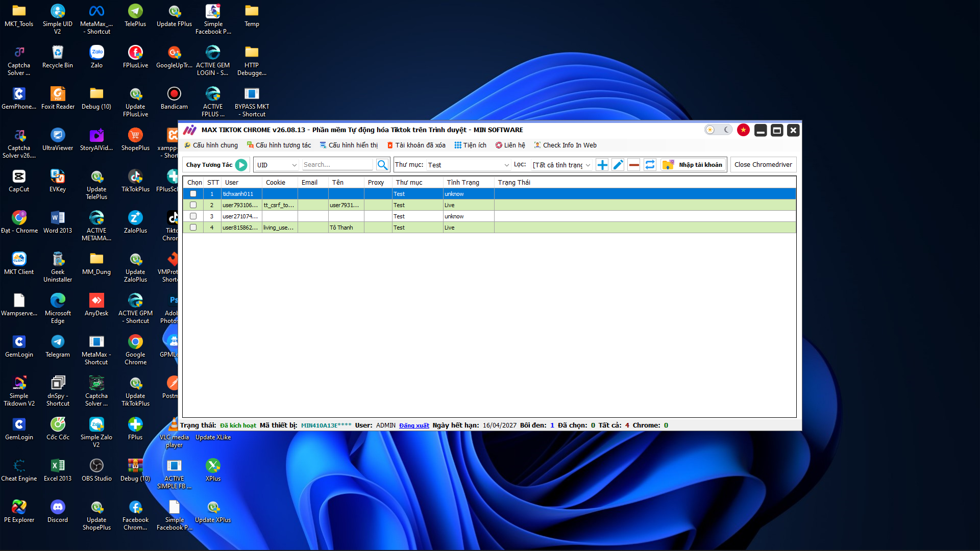Tick checkbox for user793106 row
This screenshot has width=980, height=551.
tap(193, 205)
